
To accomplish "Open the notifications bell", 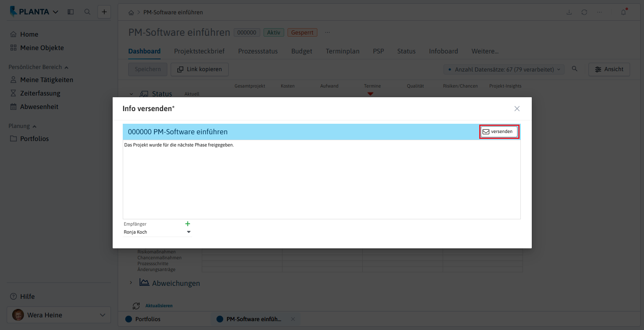I will 623,12.
